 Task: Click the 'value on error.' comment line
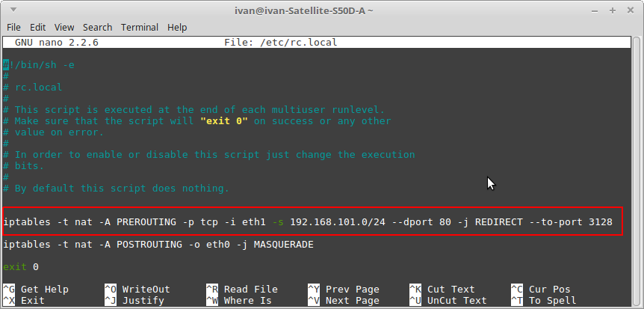coord(54,132)
